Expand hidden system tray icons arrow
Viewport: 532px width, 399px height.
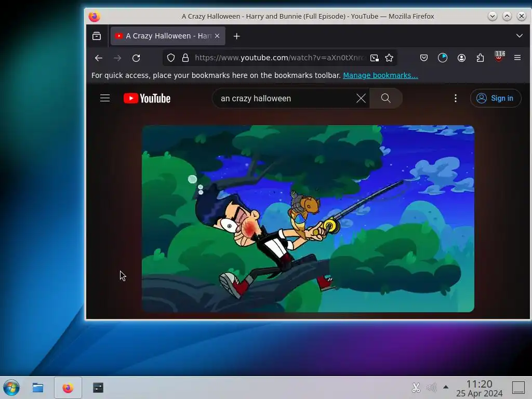pos(446,387)
